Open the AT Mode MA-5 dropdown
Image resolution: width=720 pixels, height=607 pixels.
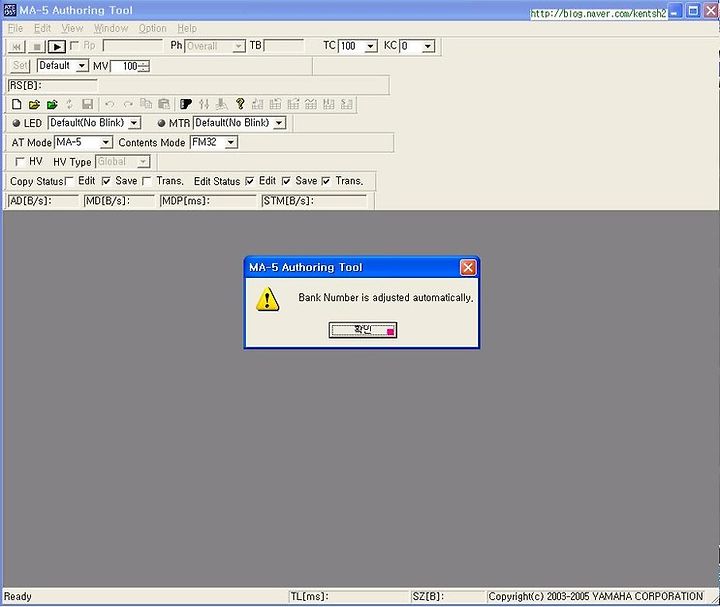point(106,143)
